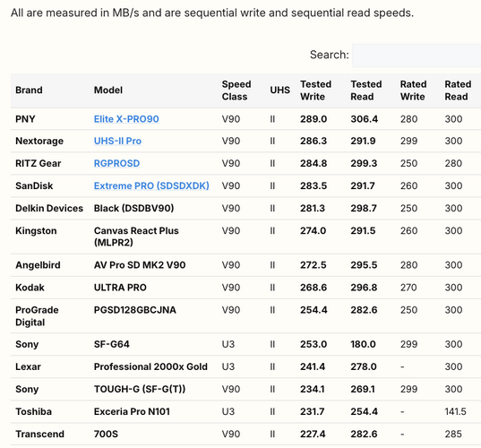Select the 274.0 tested write value
The image size is (481, 448).
click(x=314, y=230)
